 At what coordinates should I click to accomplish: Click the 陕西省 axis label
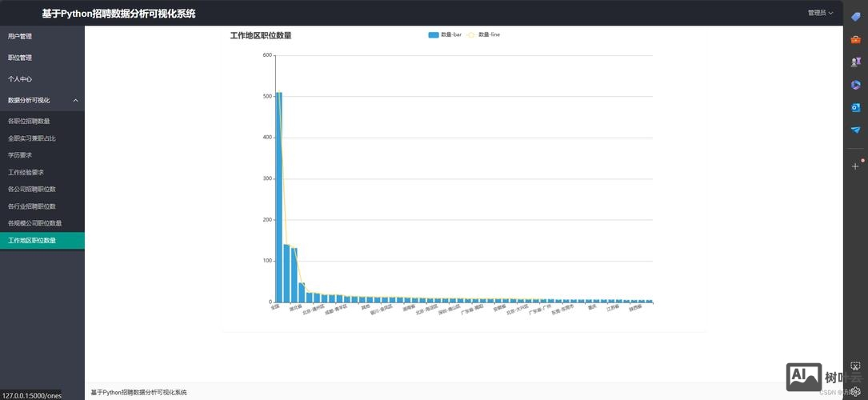(x=635, y=309)
